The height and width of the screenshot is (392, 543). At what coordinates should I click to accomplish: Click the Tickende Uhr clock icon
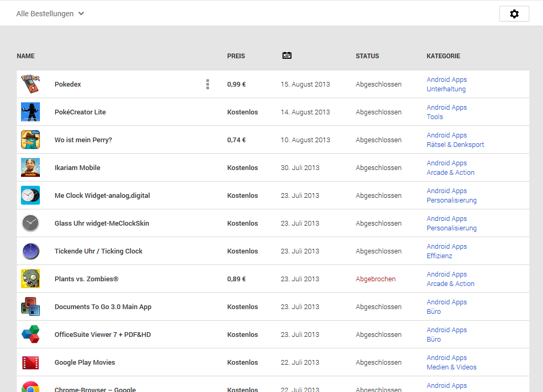pyautogui.click(x=30, y=251)
